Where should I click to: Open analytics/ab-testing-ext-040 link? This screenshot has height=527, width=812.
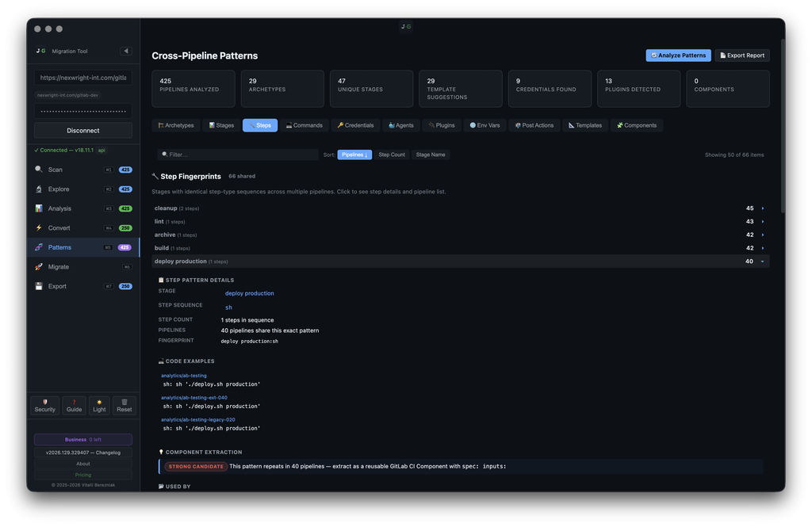click(x=194, y=398)
